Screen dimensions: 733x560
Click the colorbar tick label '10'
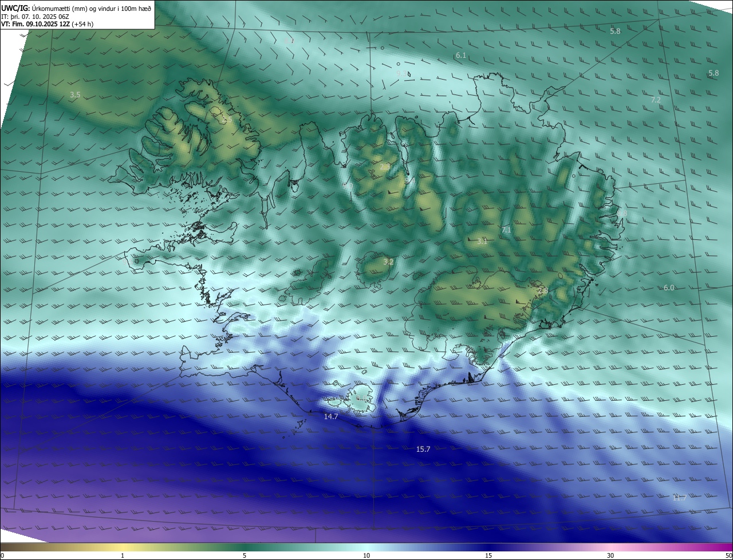coord(366,556)
